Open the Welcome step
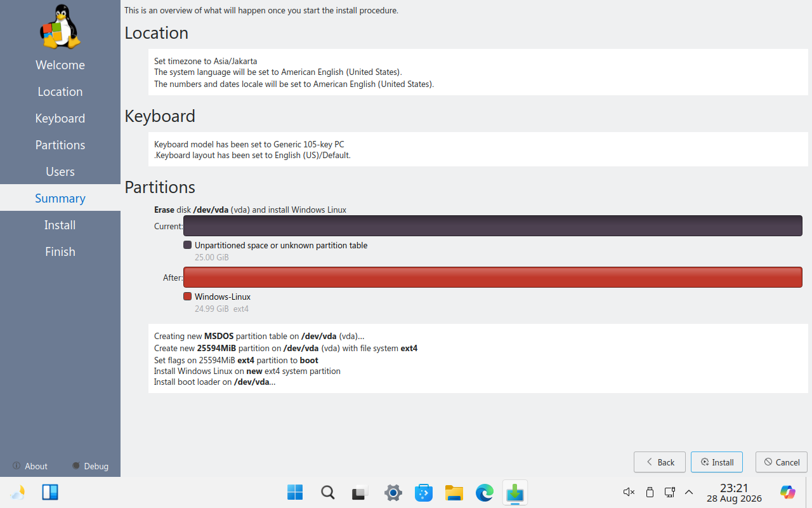Screen dimensions: 812x508 click(x=60, y=65)
